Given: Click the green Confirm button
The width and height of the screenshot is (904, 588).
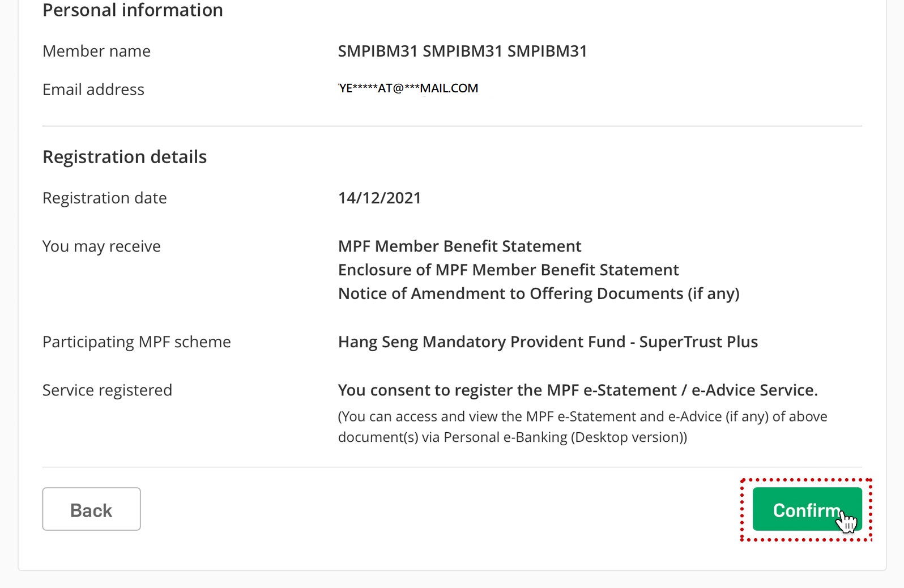Looking at the screenshot, I should pyautogui.click(x=807, y=509).
